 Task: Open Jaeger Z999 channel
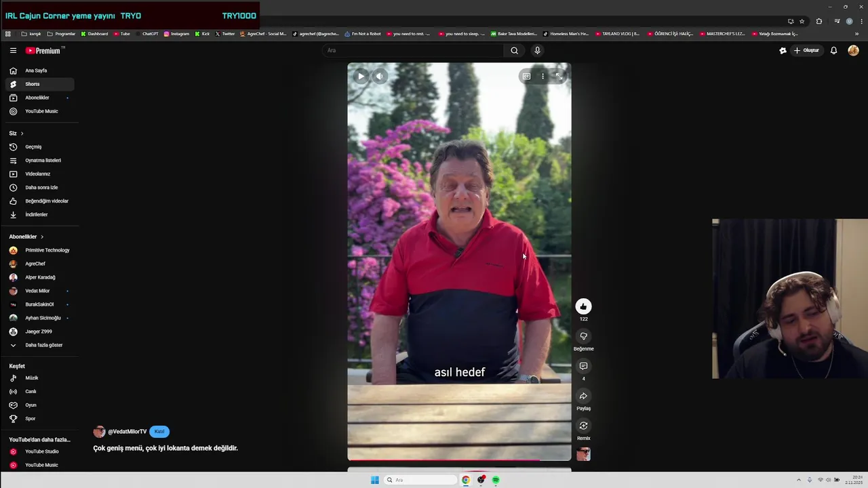click(40, 331)
